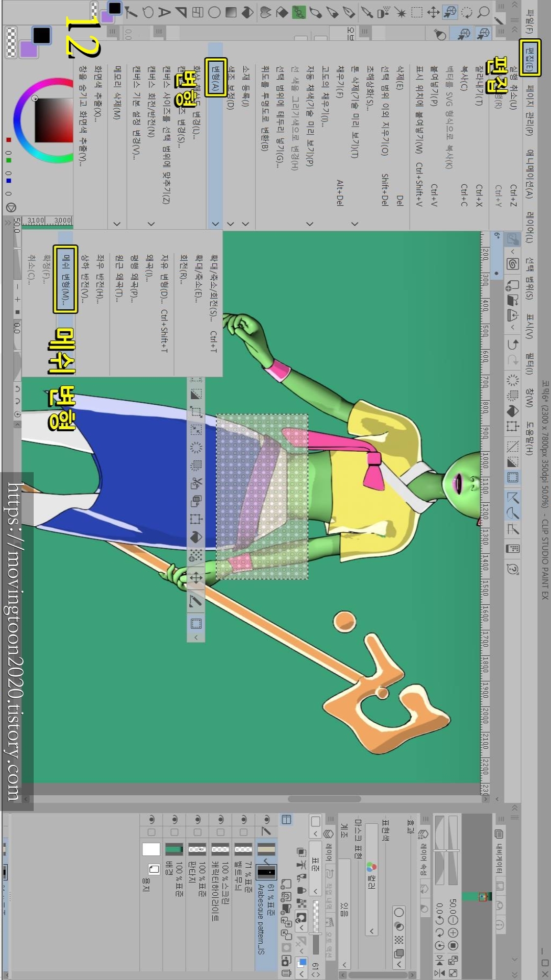
Task: Create a new layer folder
Action: pyautogui.click(x=287, y=910)
